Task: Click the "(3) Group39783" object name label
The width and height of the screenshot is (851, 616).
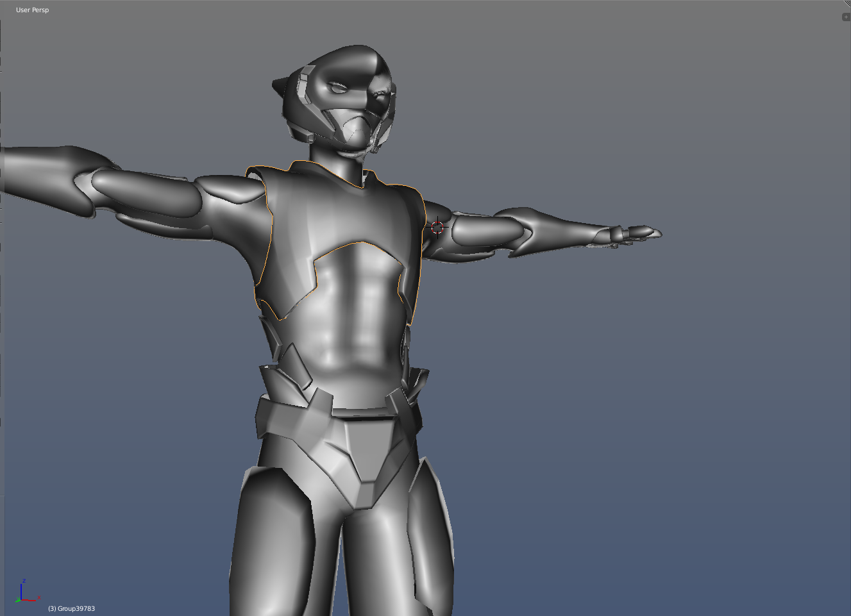Action: point(71,608)
